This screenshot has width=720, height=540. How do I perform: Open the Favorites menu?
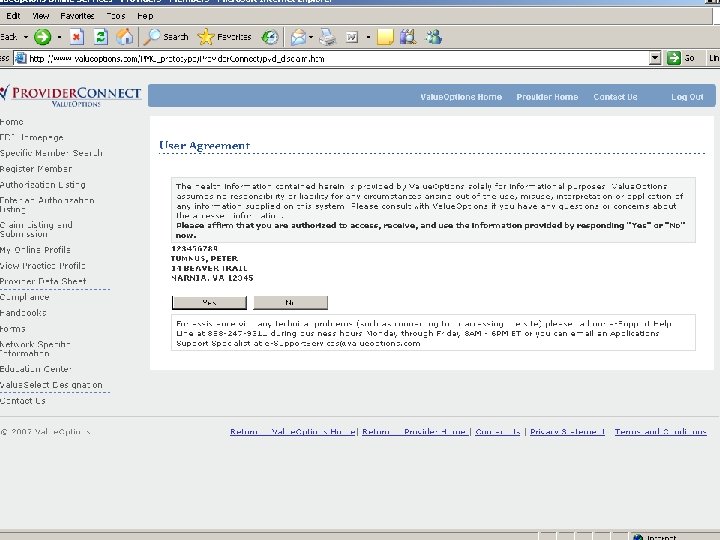point(77,16)
